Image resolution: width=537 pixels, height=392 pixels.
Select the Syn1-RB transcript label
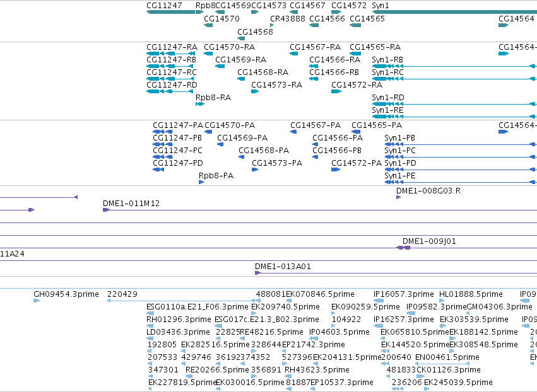(x=387, y=60)
